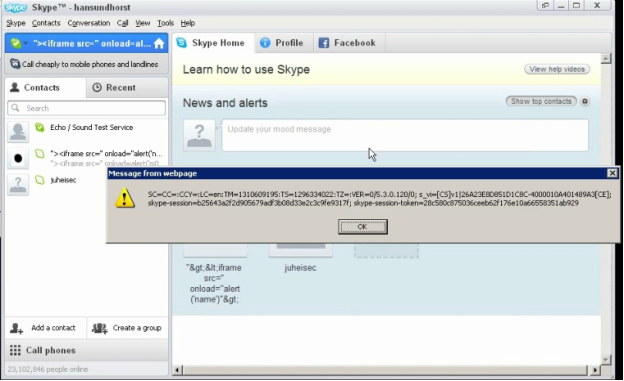Image resolution: width=624 pixels, height=381 pixels.
Task: Switch to the Facebook tab
Action: tap(349, 43)
